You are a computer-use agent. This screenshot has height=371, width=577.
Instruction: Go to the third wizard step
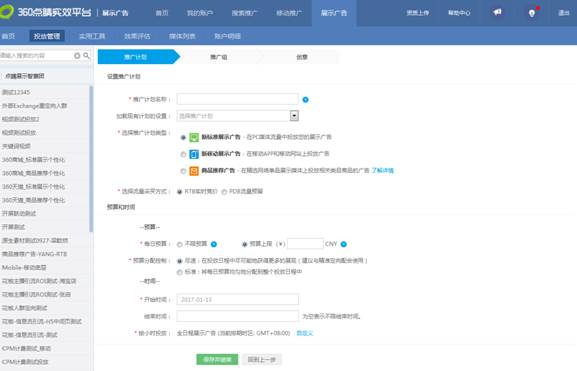[x=302, y=57]
